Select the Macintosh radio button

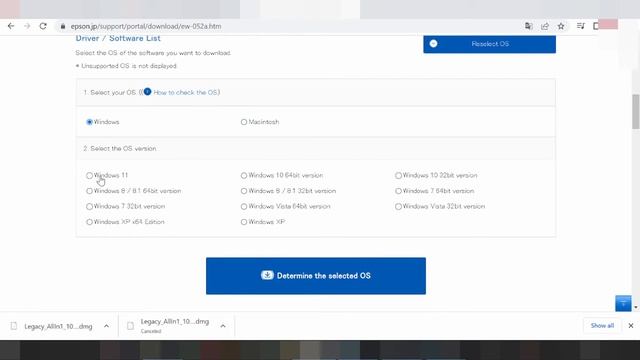pos(244,122)
